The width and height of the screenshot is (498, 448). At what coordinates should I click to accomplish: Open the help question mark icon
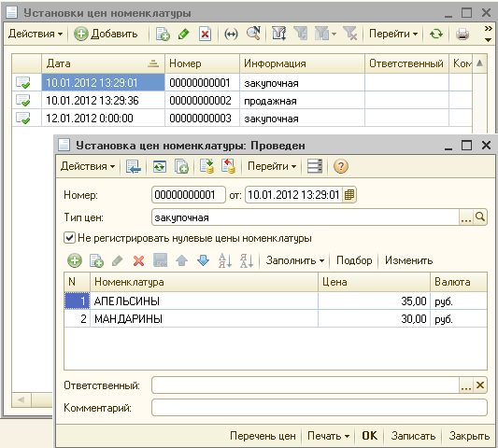tap(341, 166)
